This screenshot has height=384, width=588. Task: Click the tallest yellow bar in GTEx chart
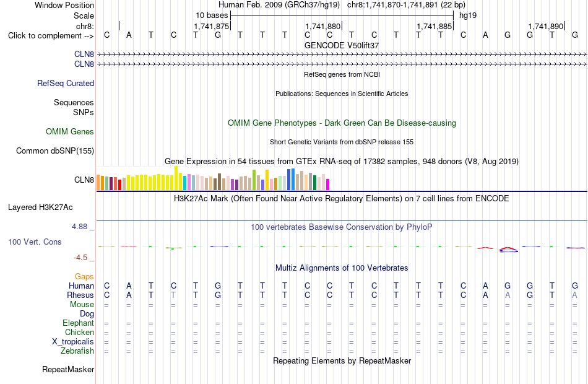[176, 178]
